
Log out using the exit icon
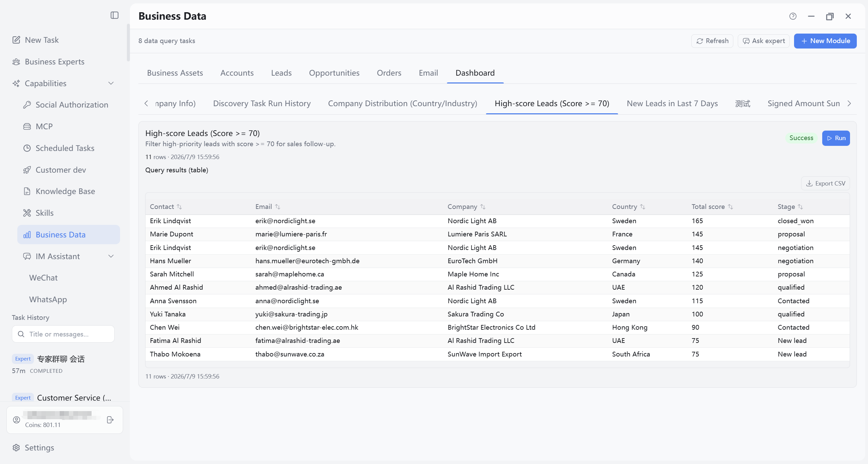click(110, 420)
